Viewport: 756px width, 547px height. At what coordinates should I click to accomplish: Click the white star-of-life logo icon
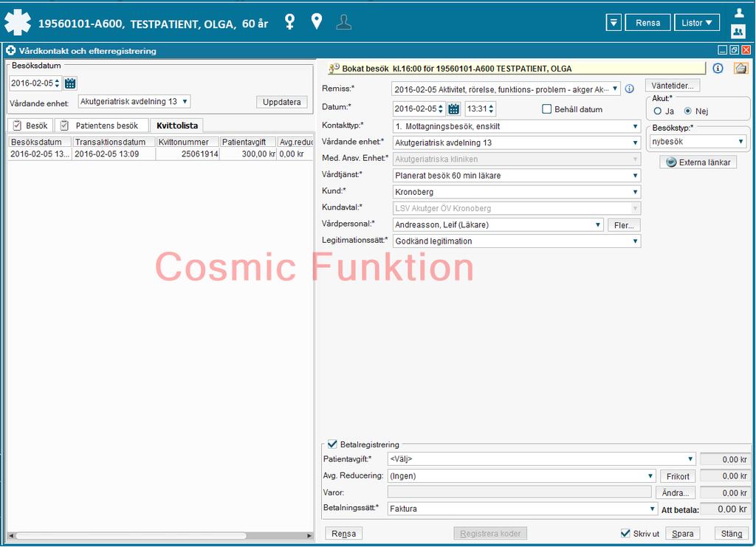point(18,21)
